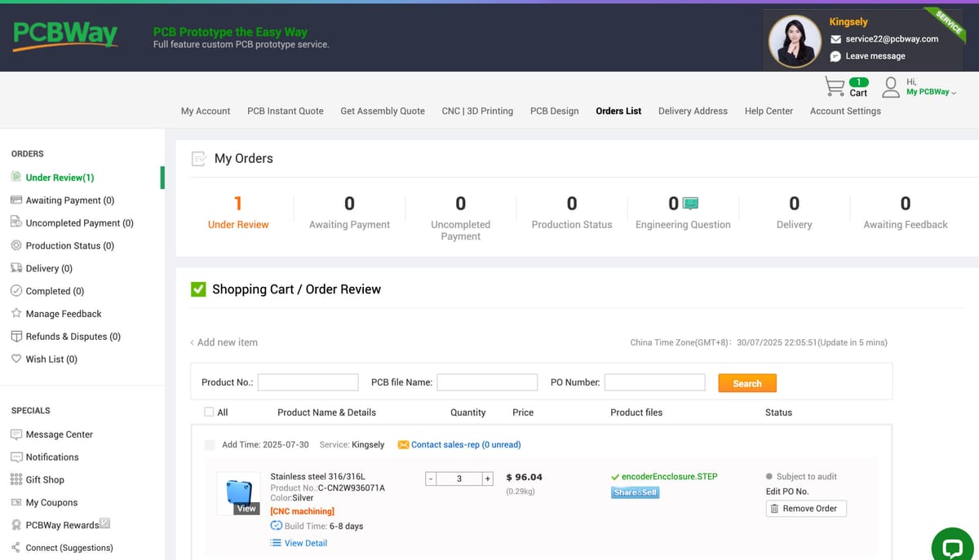Select the Awaiting Payment status counter
This screenshot has width=979, height=560.
(x=349, y=212)
